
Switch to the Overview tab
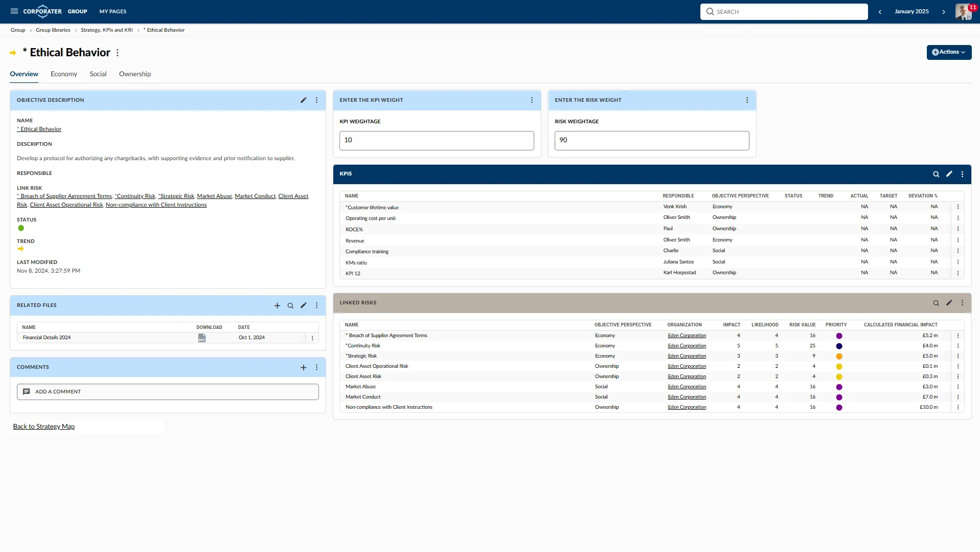[x=24, y=74]
